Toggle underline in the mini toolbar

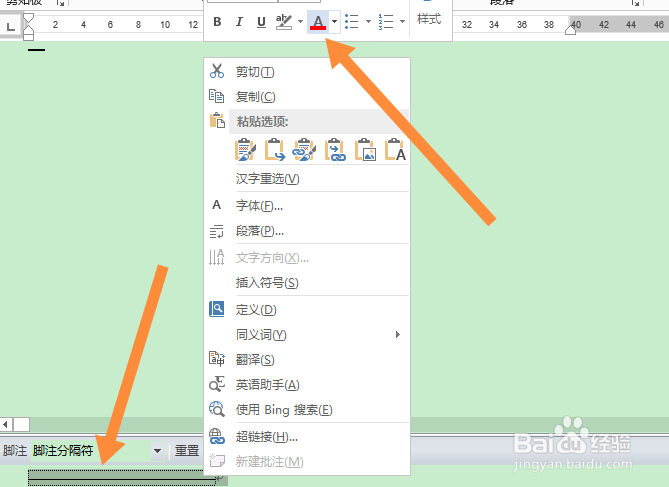point(261,22)
